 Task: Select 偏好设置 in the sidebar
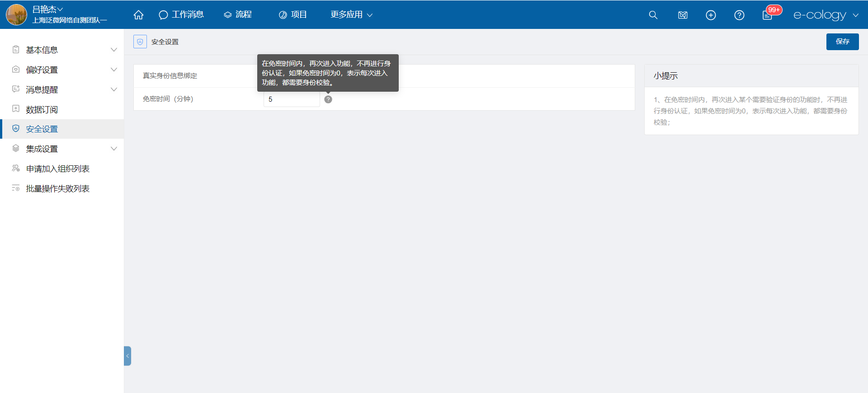click(42, 70)
